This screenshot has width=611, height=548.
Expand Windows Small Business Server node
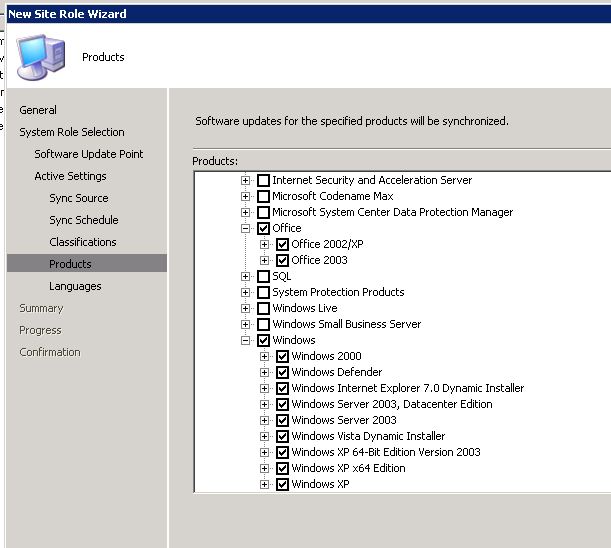pyautogui.click(x=245, y=324)
